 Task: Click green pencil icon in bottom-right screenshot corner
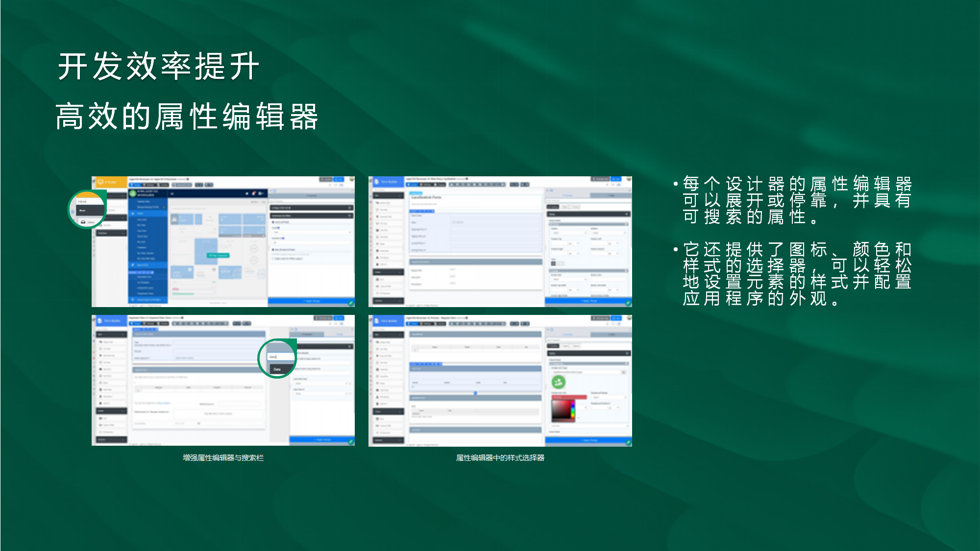(x=628, y=443)
